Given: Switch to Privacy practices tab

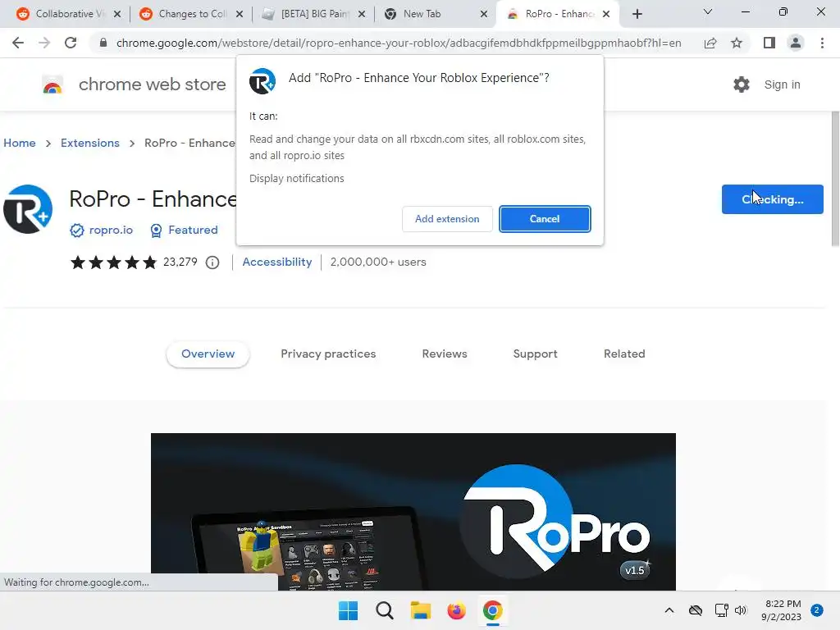Looking at the screenshot, I should point(328,354).
